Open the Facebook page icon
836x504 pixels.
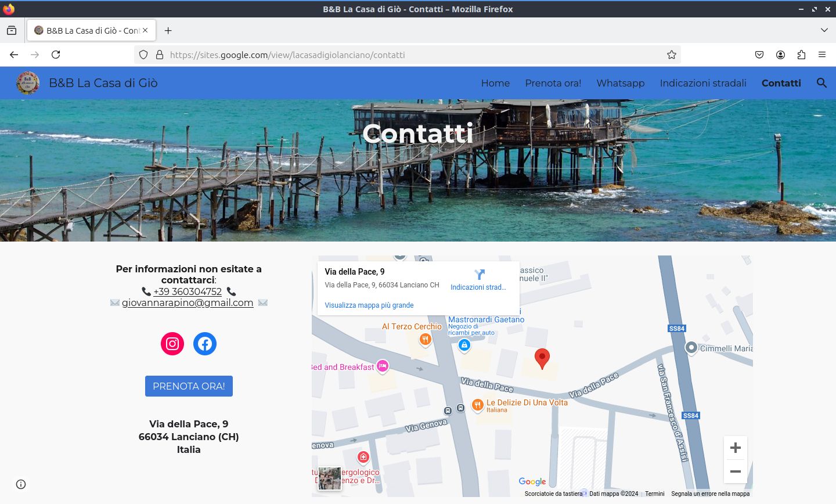pos(205,344)
